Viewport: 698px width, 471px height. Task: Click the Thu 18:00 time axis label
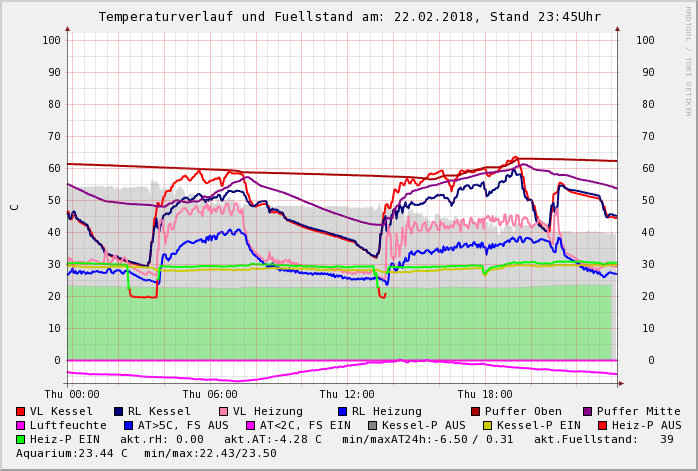tap(485, 394)
